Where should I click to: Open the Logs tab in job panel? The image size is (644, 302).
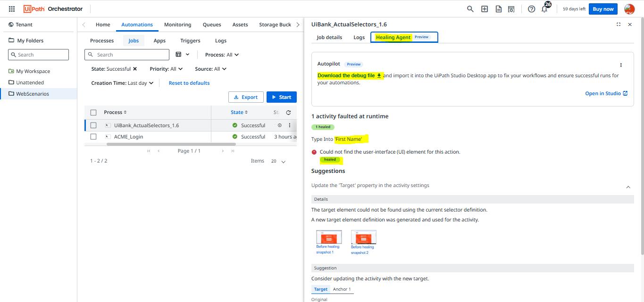tap(359, 37)
